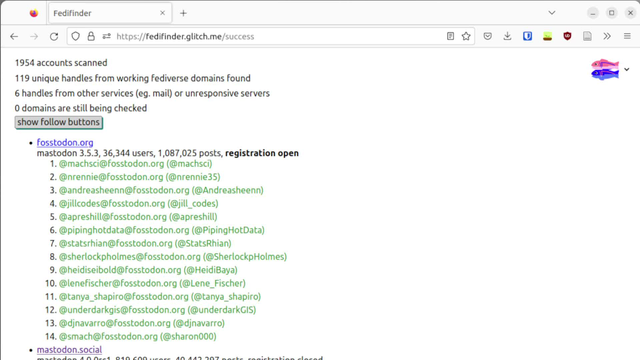Open the uBlock Origin extension icon

pyautogui.click(x=567, y=36)
